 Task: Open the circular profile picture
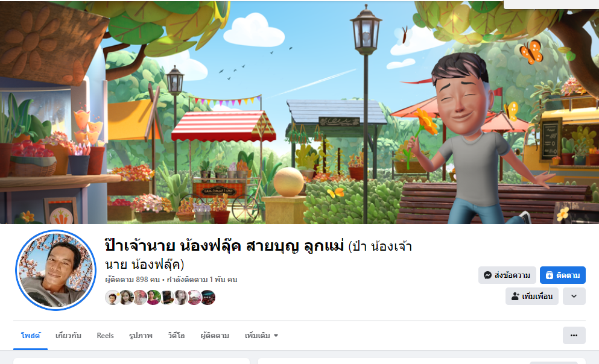(55, 270)
